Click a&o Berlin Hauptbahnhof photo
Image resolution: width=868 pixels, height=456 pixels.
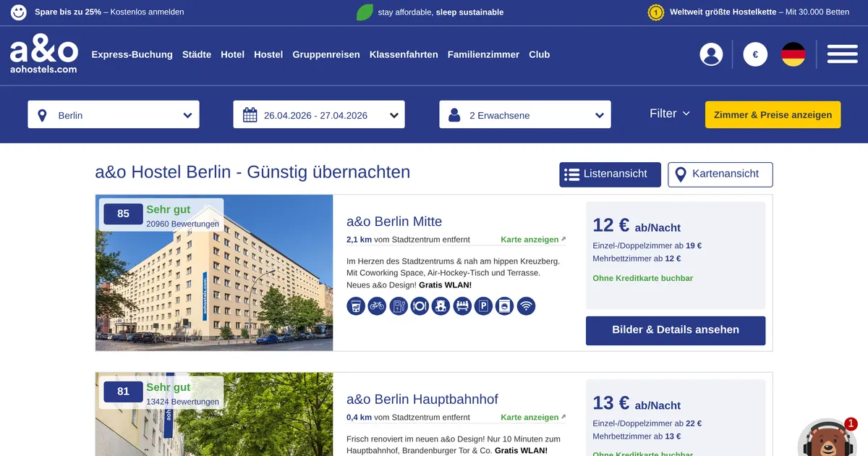pyautogui.click(x=214, y=415)
